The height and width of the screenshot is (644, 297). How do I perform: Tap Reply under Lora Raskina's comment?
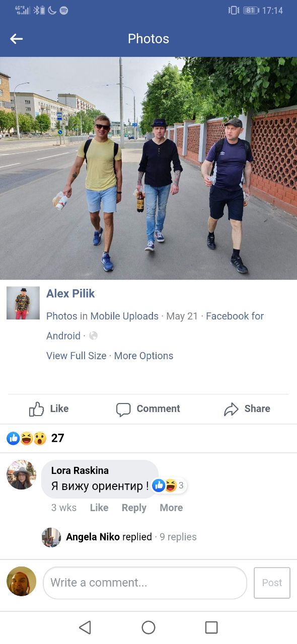pyautogui.click(x=134, y=508)
